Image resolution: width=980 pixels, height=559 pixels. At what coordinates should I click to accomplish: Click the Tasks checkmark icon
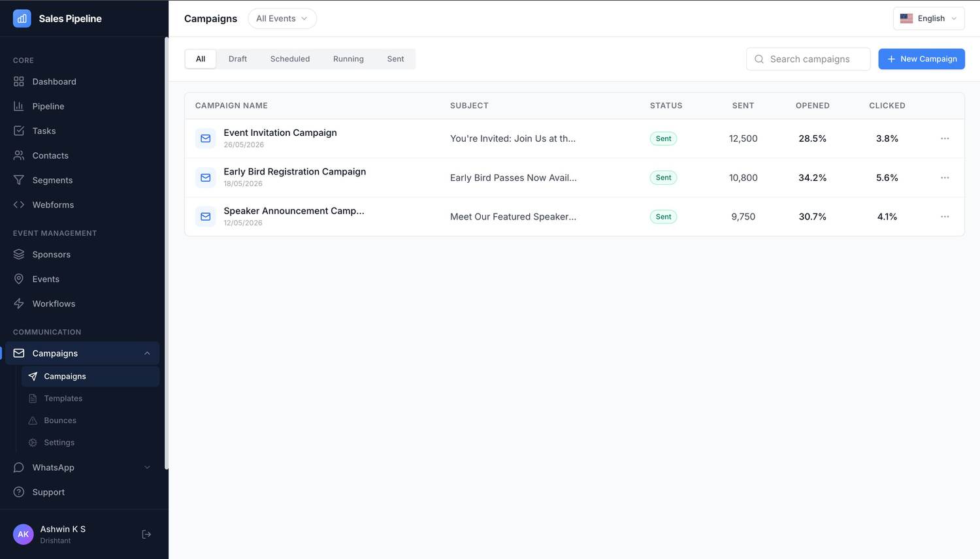pos(19,131)
